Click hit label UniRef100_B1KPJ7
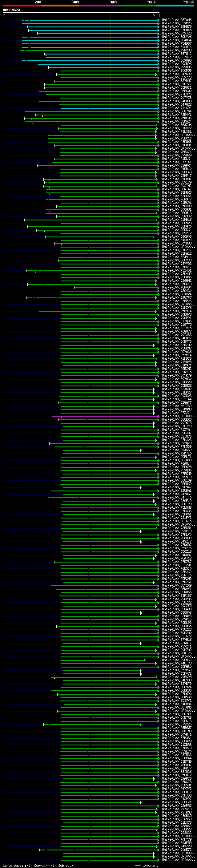The image size is (197, 868). [x=177, y=768]
